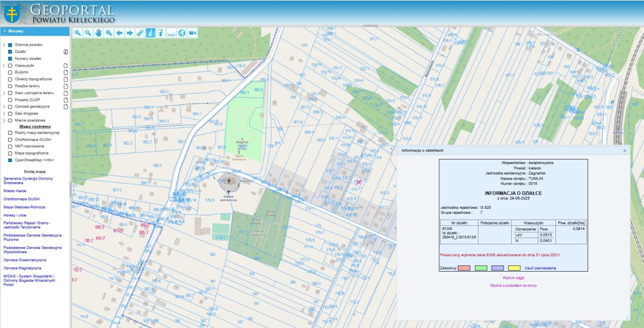Select the zoom out magnifier tool

click(x=88, y=33)
